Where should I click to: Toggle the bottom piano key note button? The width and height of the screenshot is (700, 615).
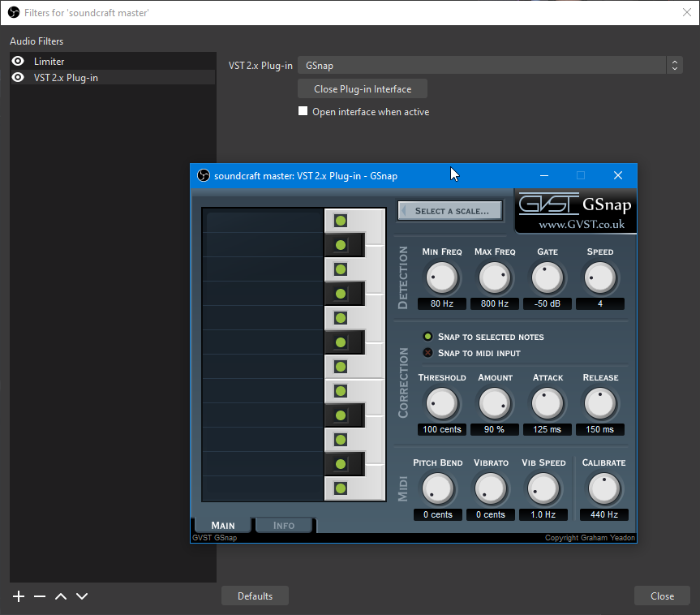coord(341,488)
